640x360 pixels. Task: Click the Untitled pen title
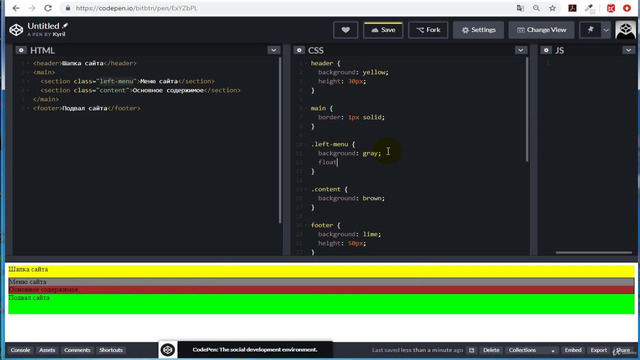click(x=43, y=26)
